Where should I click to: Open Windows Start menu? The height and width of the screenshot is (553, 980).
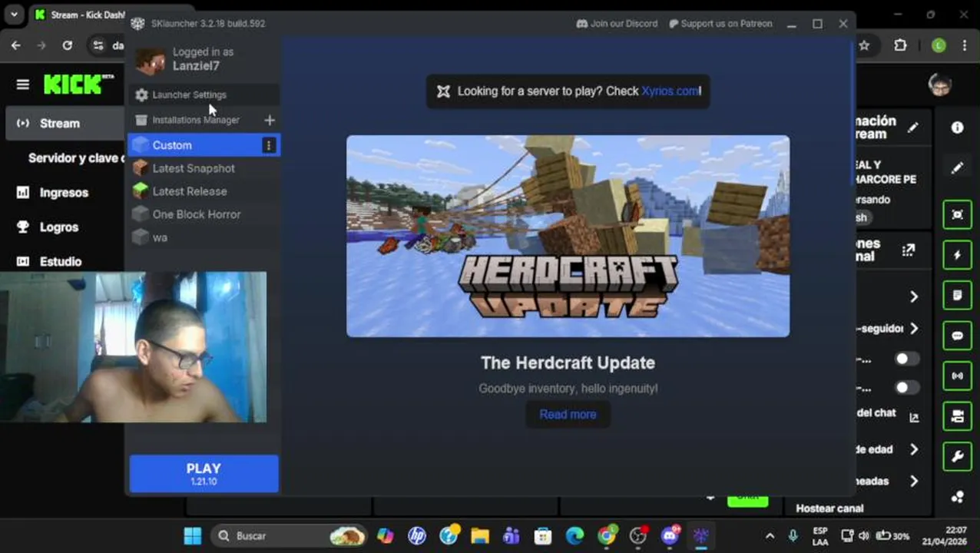(193, 535)
